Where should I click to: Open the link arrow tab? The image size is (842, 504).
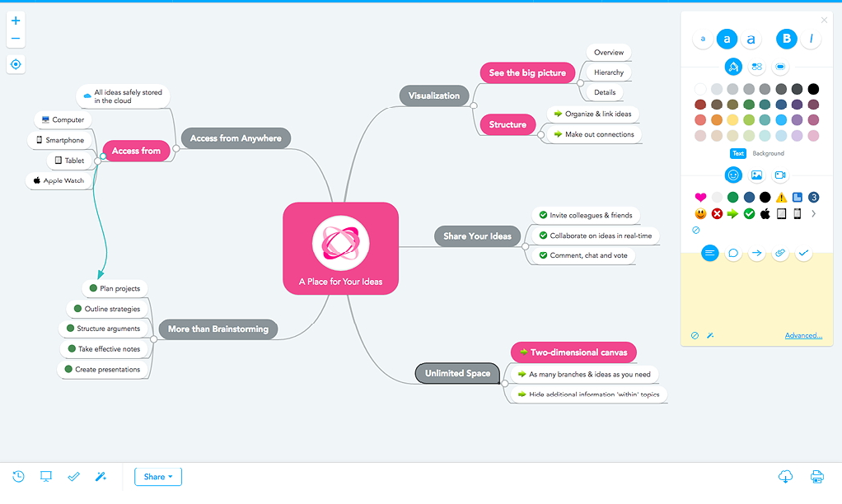coord(756,253)
